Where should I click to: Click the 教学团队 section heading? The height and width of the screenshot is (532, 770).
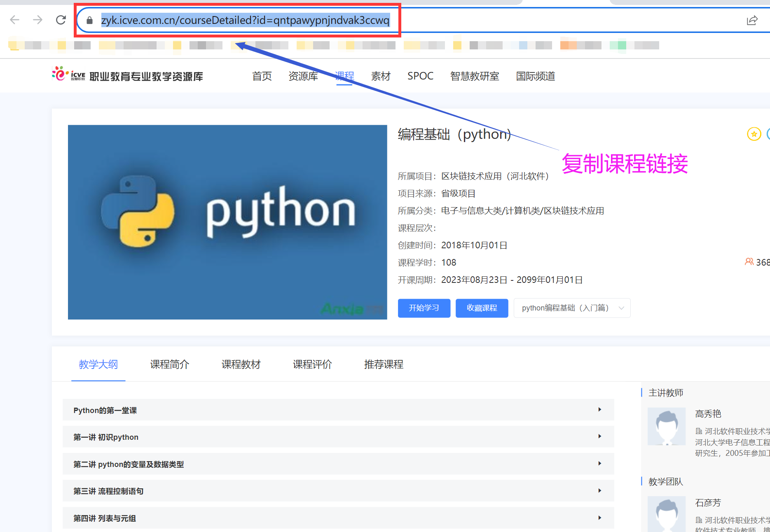point(666,482)
